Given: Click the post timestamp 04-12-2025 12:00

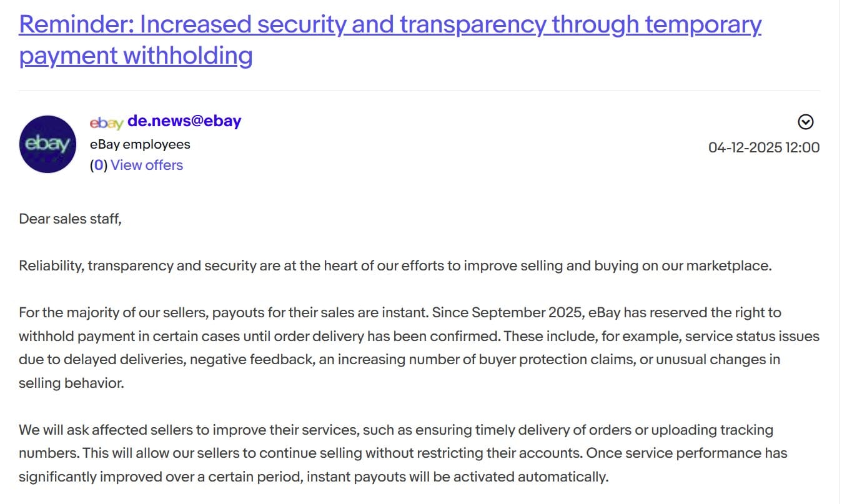Looking at the screenshot, I should click(763, 148).
